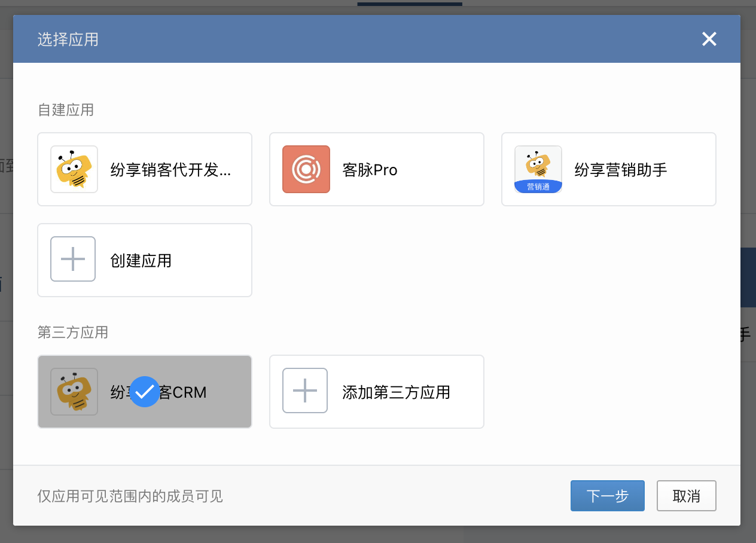Viewport: 756px width, 543px height.
Task: Click the 第三方应用 section heading
Action: pos(73,332)
